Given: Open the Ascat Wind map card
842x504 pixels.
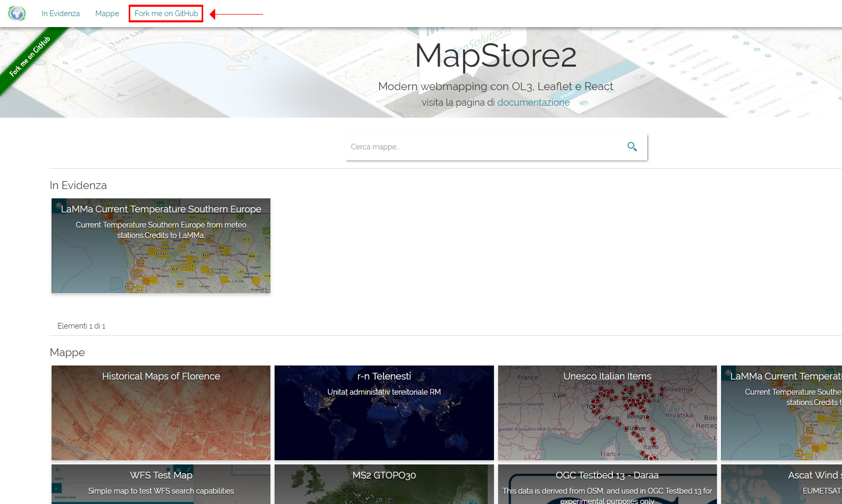Looking at the screenshot, I should [782, 484].
